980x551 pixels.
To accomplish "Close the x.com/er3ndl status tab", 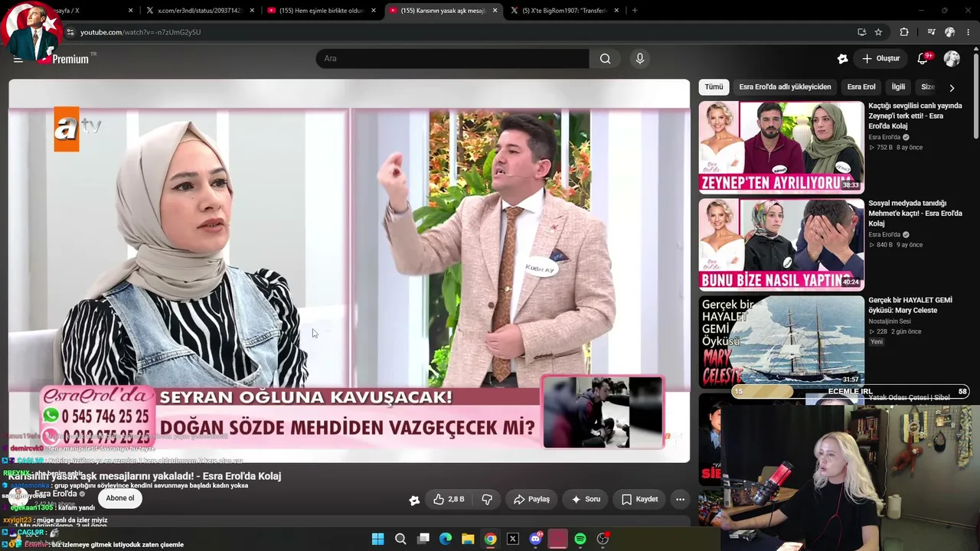I will 252,11.
